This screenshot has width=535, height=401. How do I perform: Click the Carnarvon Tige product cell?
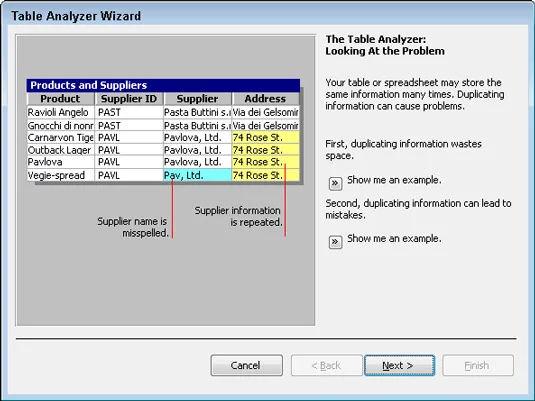60,138
